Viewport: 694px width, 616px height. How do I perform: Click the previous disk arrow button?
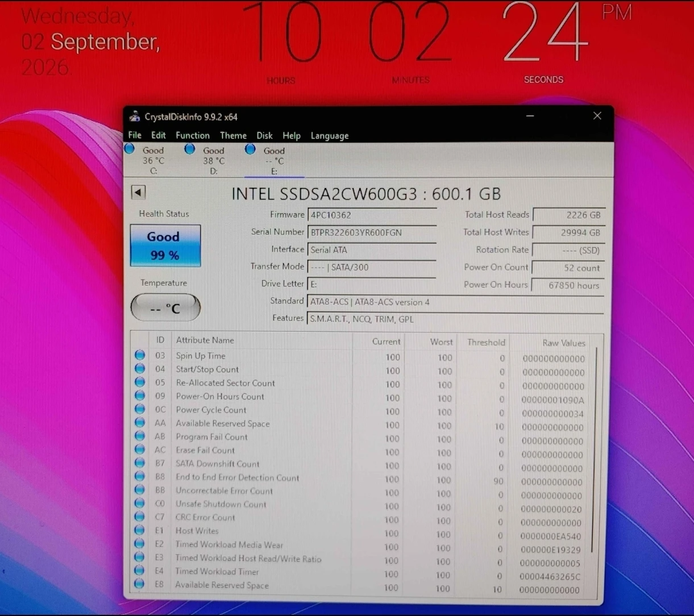138,192
